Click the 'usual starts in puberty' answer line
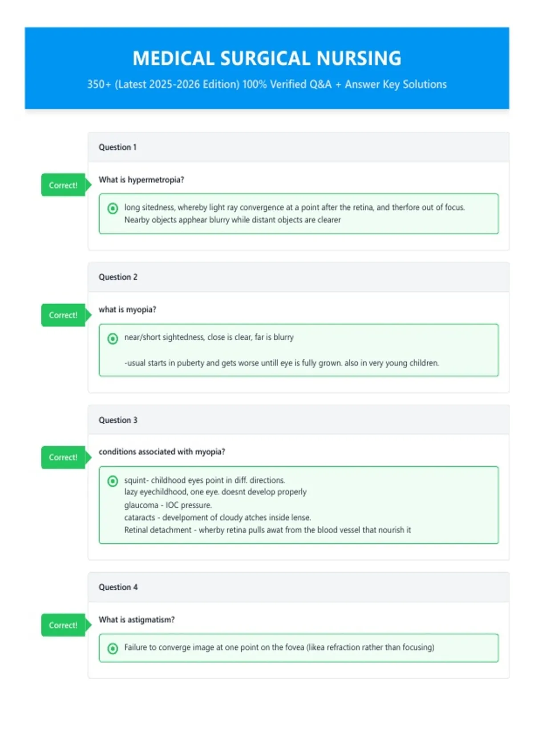534x756 pixels. coord(282,363)
